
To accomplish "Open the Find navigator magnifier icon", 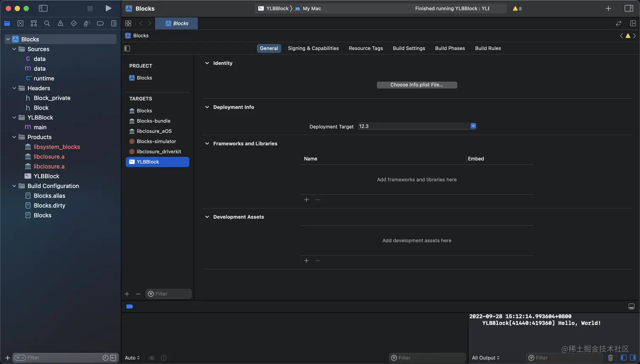I will [47, 23].
